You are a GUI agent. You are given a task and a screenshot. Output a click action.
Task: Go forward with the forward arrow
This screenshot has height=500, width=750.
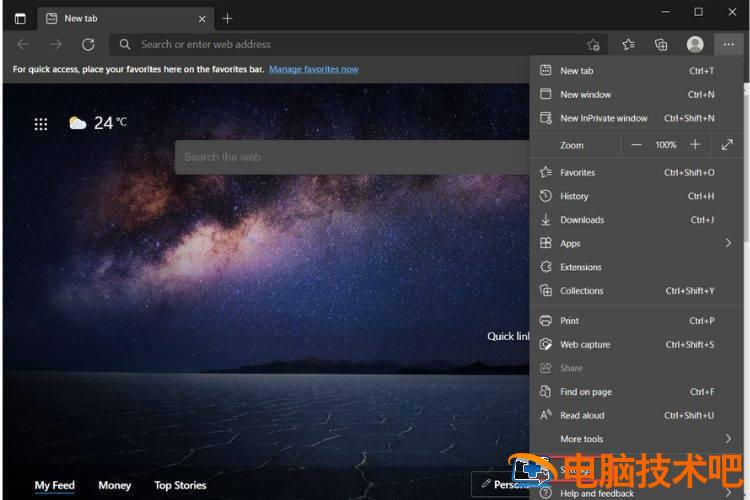coord(56,44)
